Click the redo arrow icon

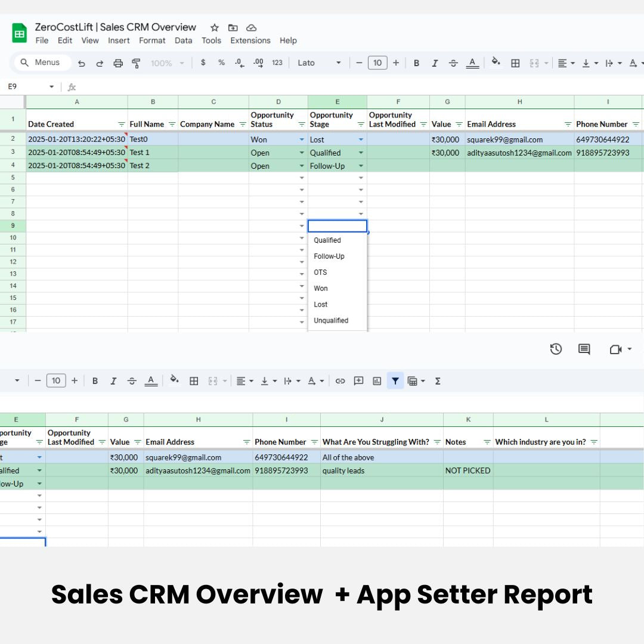coord(100,63)
